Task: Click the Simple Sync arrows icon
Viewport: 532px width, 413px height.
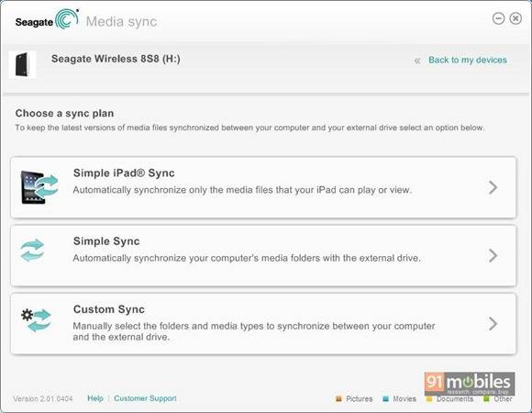Action: tap(32, 251)
